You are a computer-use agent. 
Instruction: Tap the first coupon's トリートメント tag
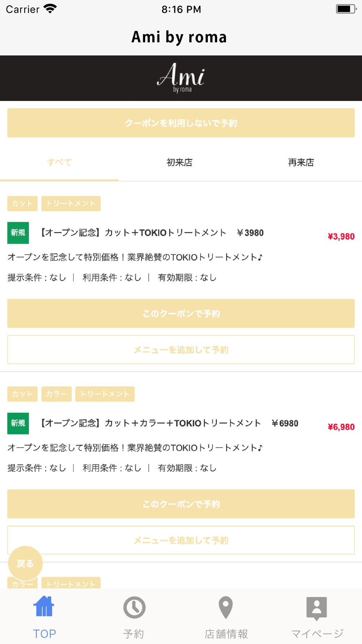[x=71, y=204]
